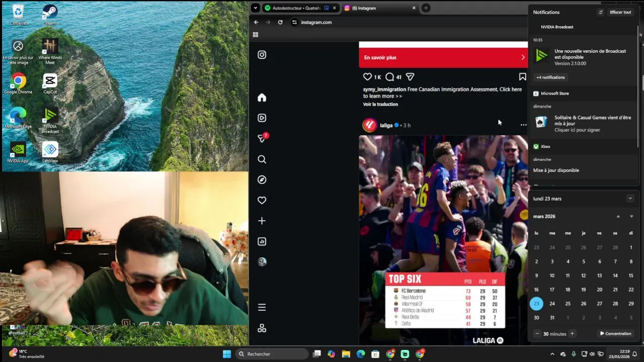Open the NVIDIA App desktop shortcut
The image size is (644, 362).
[18, 152]
